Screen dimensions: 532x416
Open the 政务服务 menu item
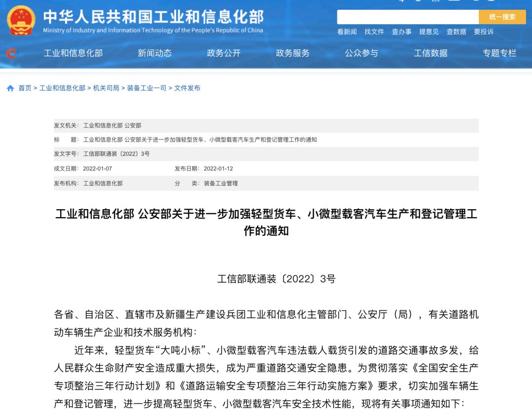(x=293, y=53)
